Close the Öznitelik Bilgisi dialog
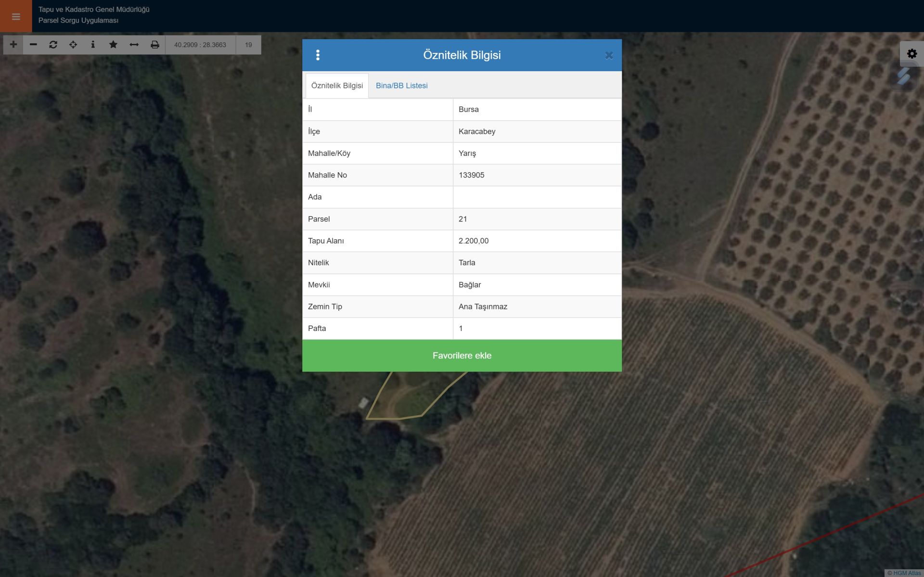This screenshot has height=577, width=924. pos(609,55)
